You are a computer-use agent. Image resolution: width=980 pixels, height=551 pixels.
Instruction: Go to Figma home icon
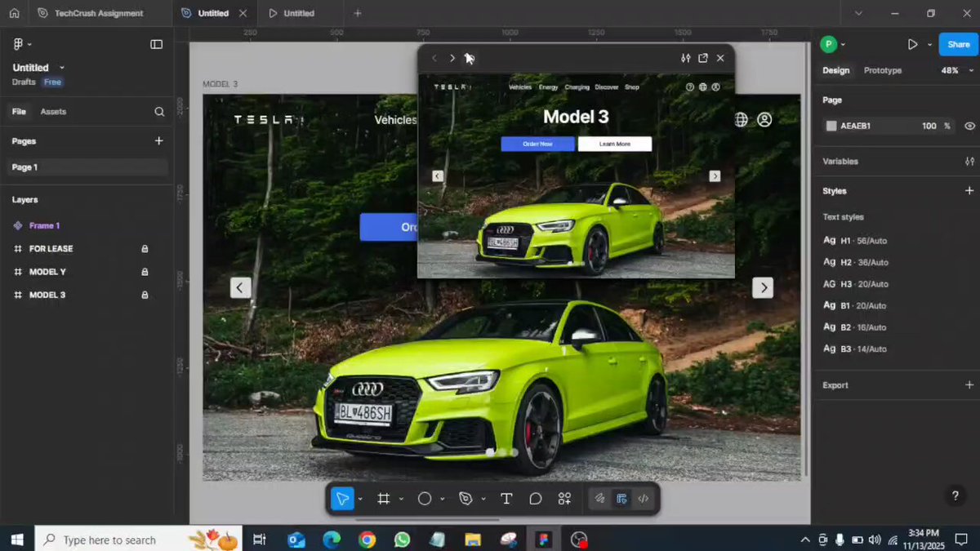[x=14, y=13]
